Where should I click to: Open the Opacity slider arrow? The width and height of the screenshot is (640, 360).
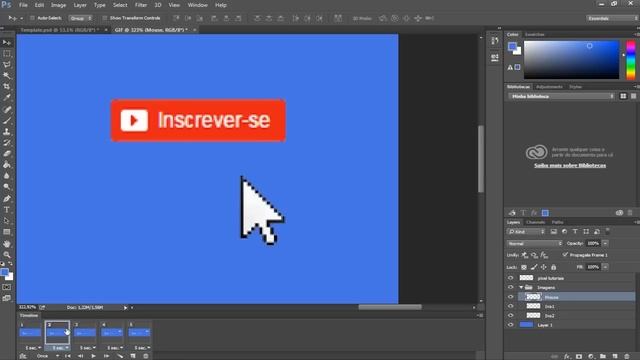coord(605,243)
